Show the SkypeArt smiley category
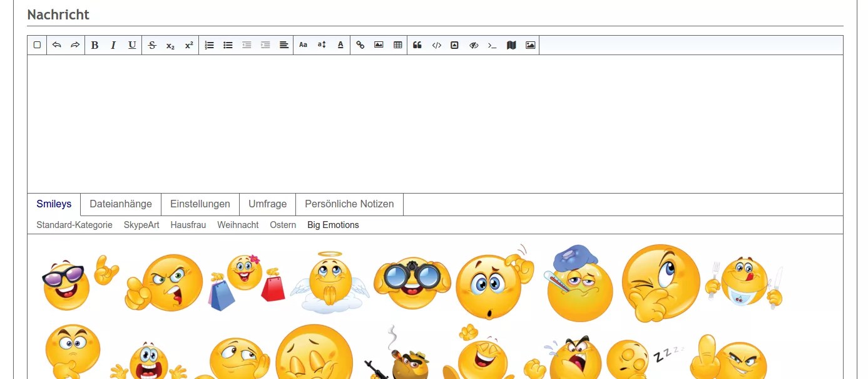868x379 pixels. pyautogui.click(x=141, y=225)
